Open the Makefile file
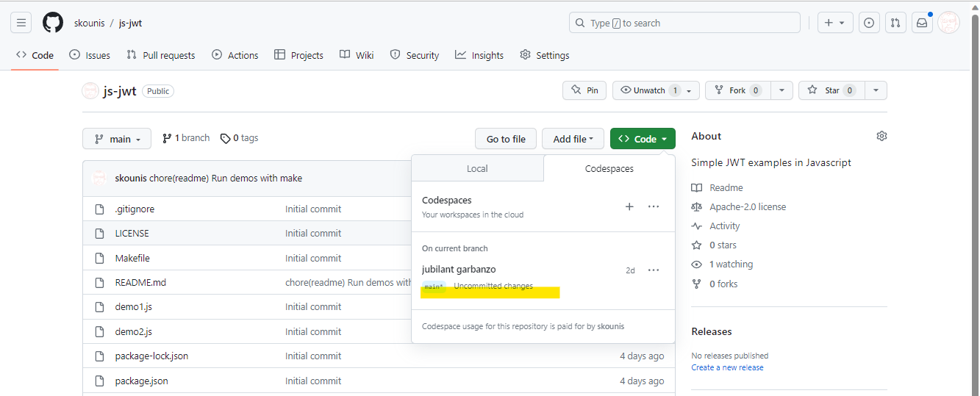Screen dimensions: 980x396 point(132,259)
